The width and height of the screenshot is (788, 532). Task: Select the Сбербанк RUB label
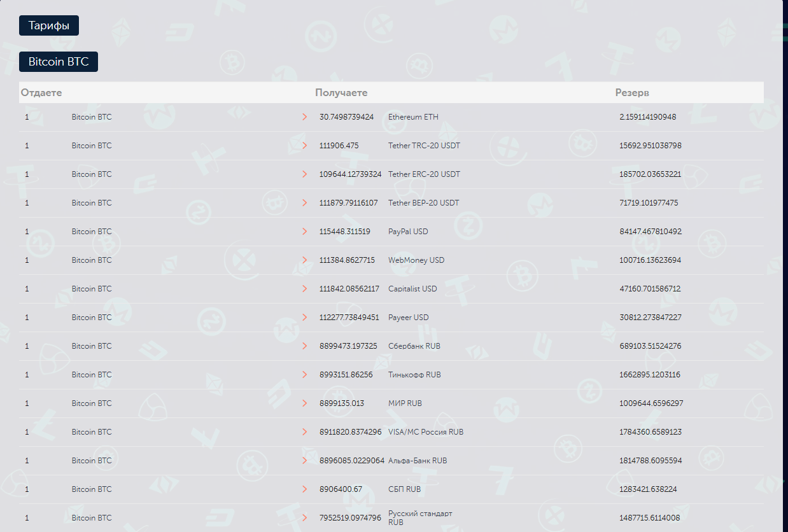coord(414,346)
